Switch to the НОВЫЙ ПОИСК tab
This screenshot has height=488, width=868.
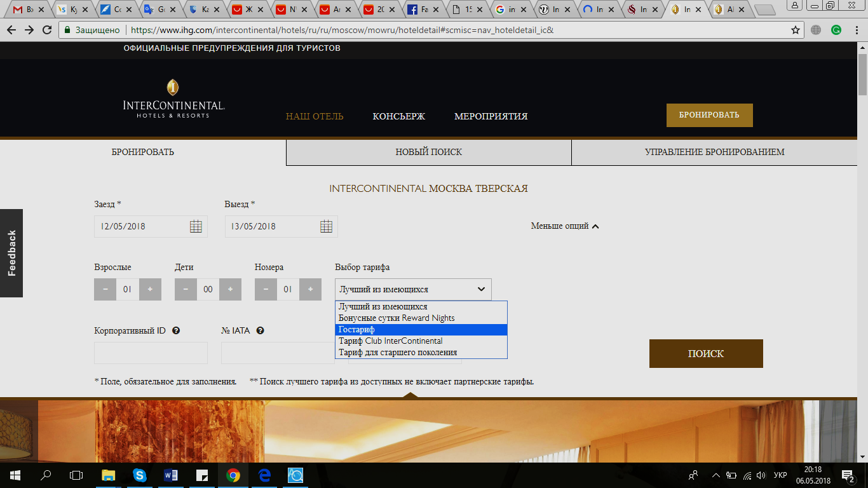point(428,152)
